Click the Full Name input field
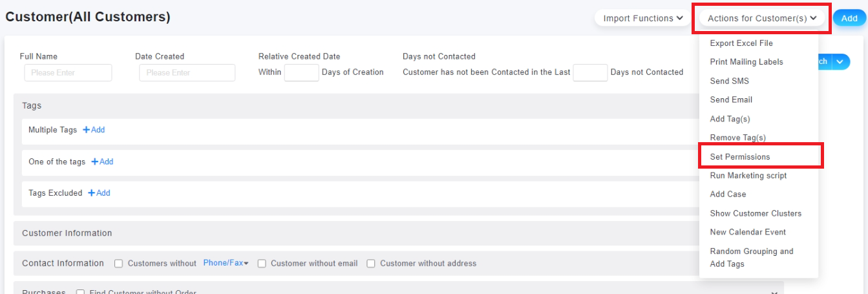Image resolution: width=868 pixels, height=294 pixels. click(x=68, y=73)
